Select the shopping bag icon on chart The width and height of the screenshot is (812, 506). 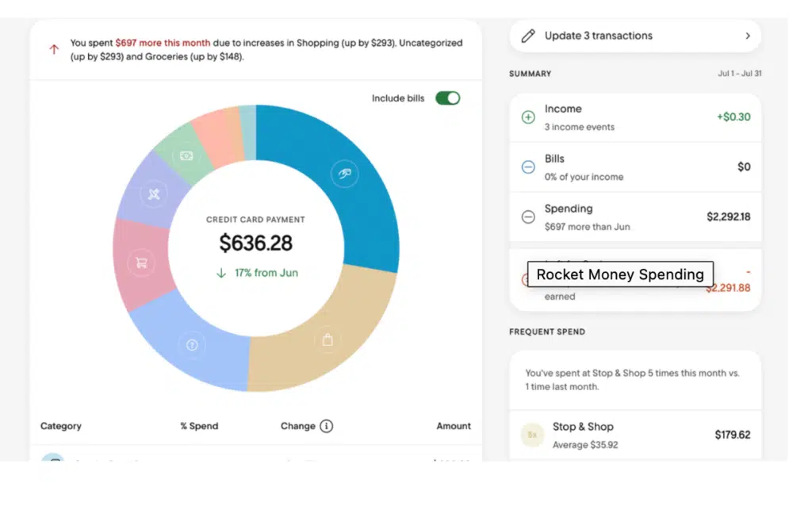tap(327, 340)
